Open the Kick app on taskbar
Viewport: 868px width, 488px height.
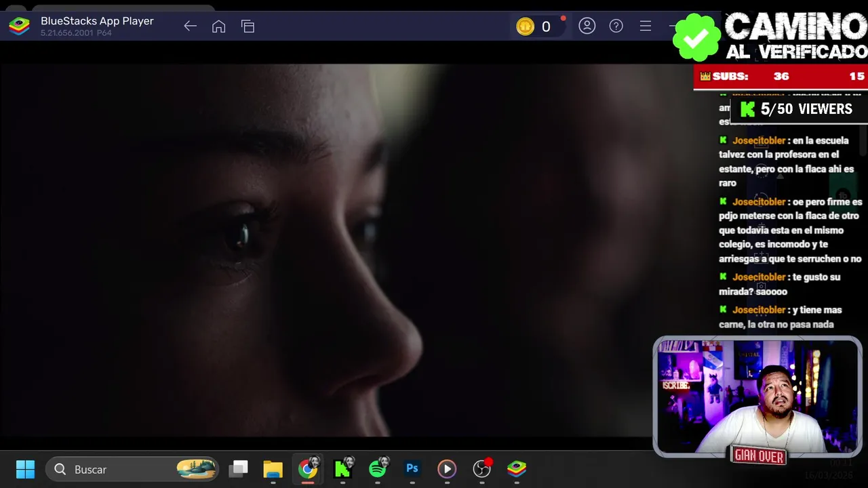pyautogui.click(x=343, y=468)
